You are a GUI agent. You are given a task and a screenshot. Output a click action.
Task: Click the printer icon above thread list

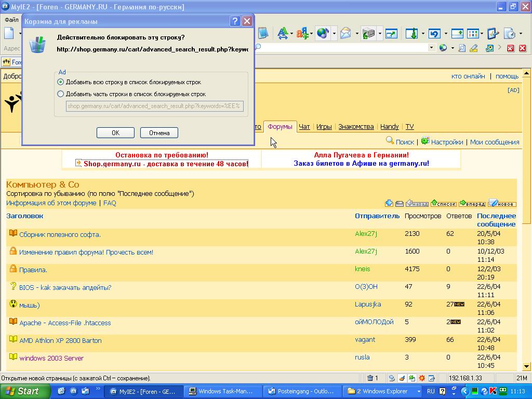click(400, 204)
